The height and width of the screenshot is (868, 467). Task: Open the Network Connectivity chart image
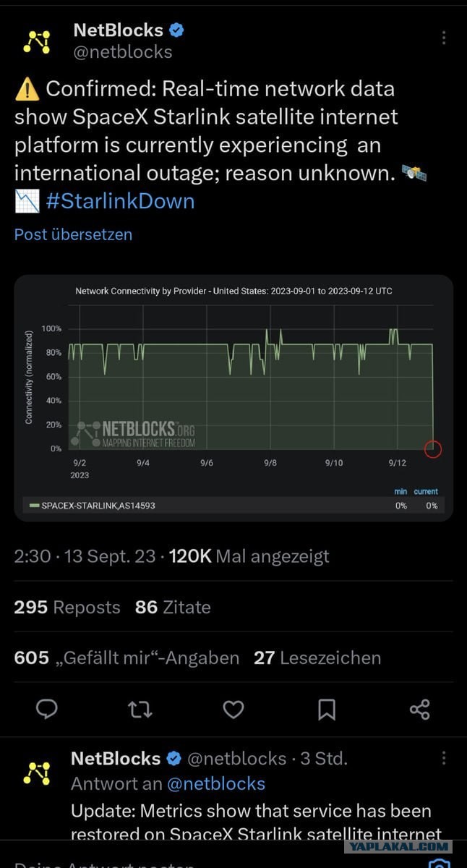(233, 398)
